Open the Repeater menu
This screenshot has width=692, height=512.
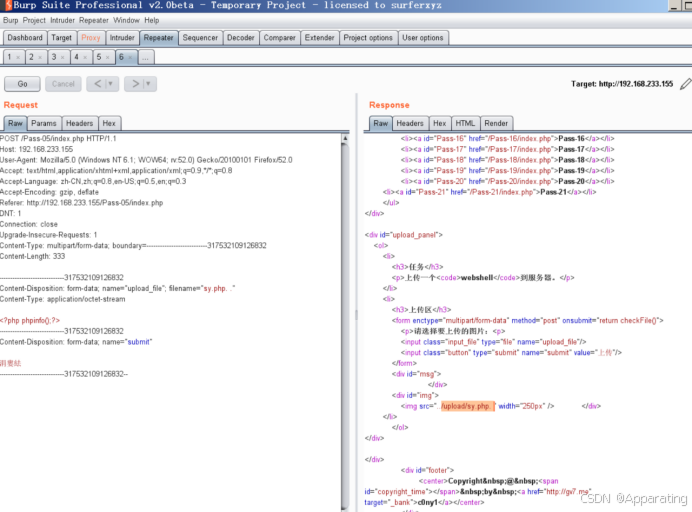click(94, 20)
